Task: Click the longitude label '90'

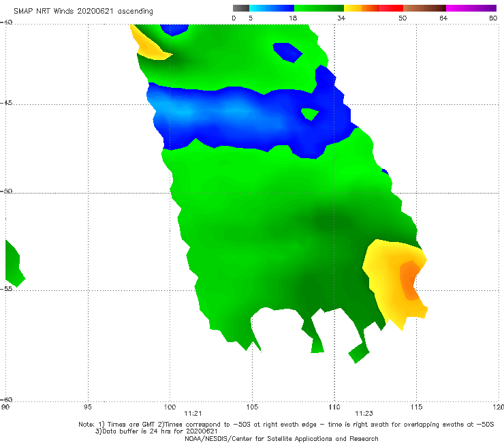Action: click(5, 407)
